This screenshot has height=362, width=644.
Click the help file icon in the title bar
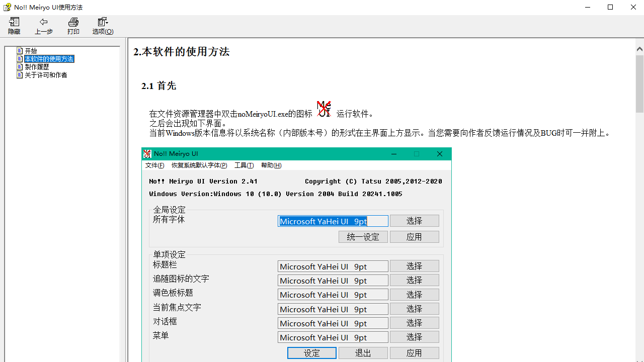click(x=7, y=7)
